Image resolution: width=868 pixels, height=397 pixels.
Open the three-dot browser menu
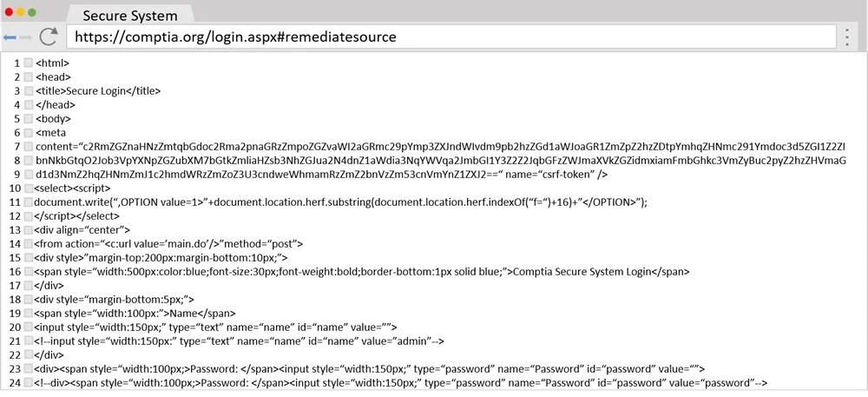846,37
